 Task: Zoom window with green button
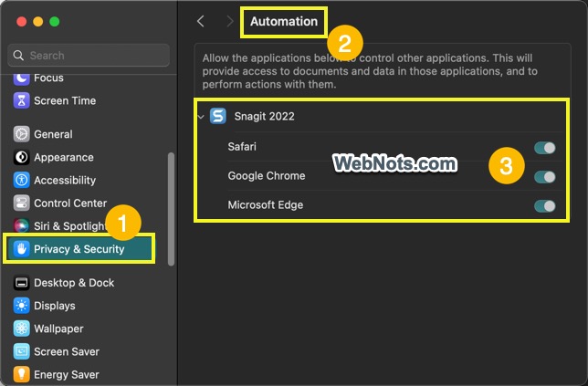[55, 22]
